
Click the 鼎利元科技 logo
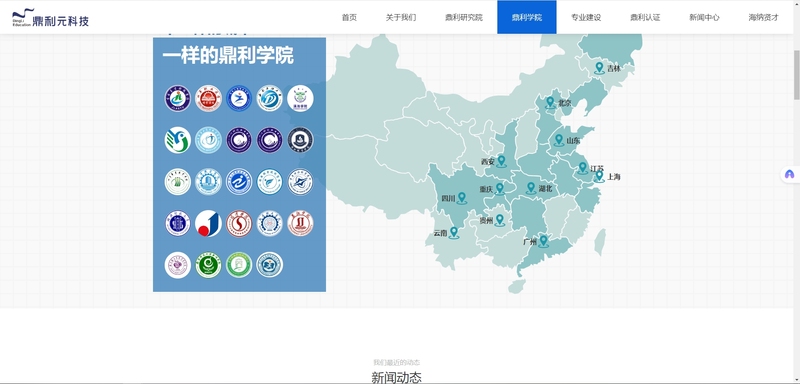coord(51,18)
